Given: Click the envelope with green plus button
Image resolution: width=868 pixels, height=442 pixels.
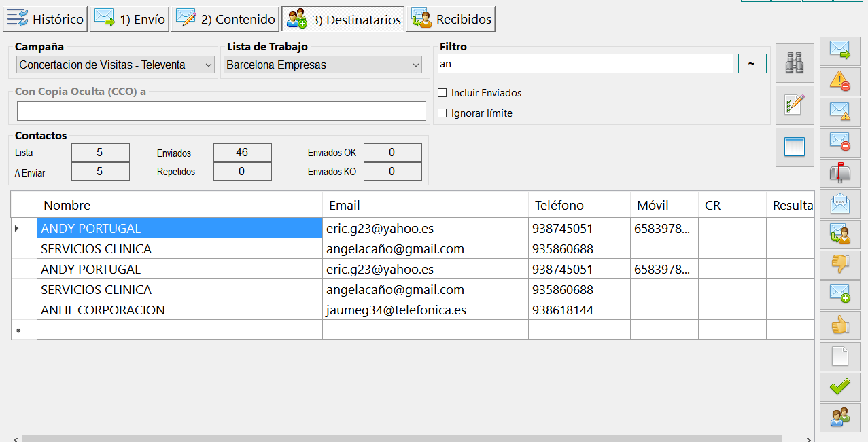Looking at the screenshot, I should click(841, 295).
